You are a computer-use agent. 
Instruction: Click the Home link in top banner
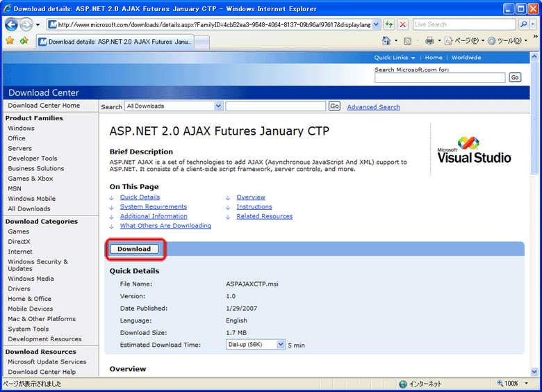point(434,58)
